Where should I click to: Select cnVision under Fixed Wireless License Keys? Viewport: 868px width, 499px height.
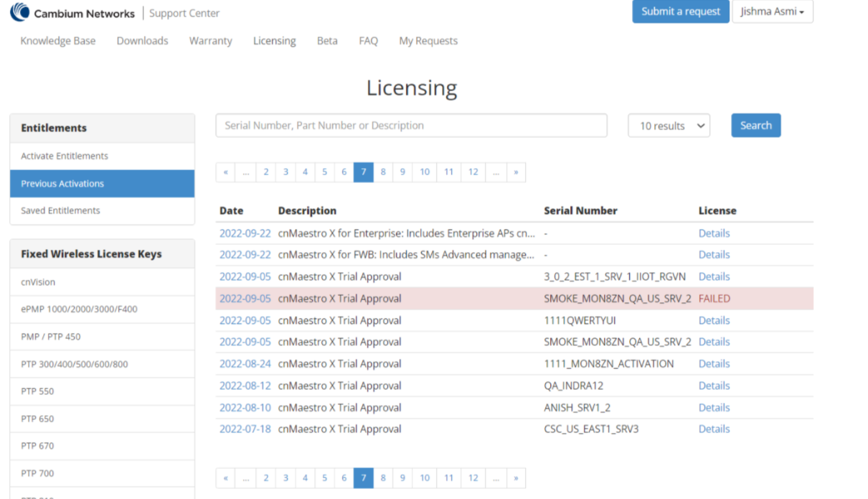point(37,282)
